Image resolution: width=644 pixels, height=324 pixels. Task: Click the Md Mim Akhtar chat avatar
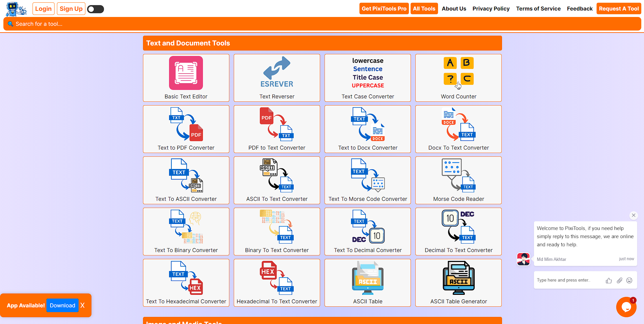coord(523,259)
